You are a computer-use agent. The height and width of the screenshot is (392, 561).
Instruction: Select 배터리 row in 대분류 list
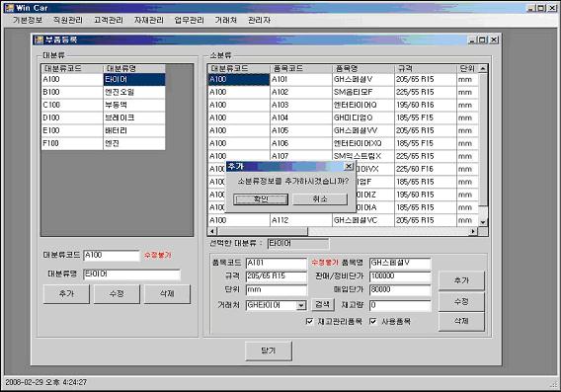(104, 131)
